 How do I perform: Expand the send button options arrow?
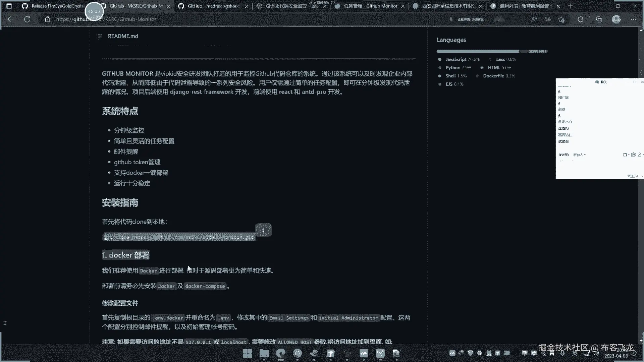tap(642, 176)
